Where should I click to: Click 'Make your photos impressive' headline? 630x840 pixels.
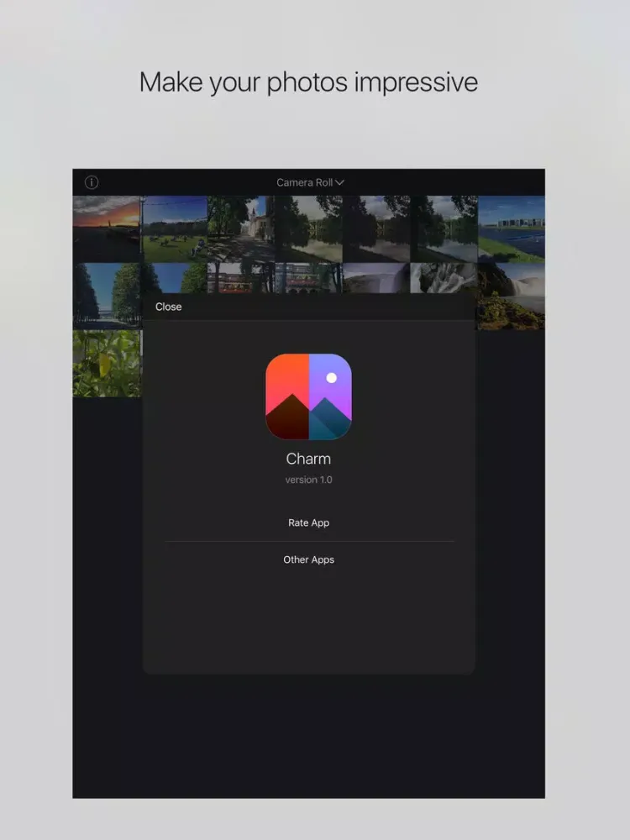(x=308, y=82)
